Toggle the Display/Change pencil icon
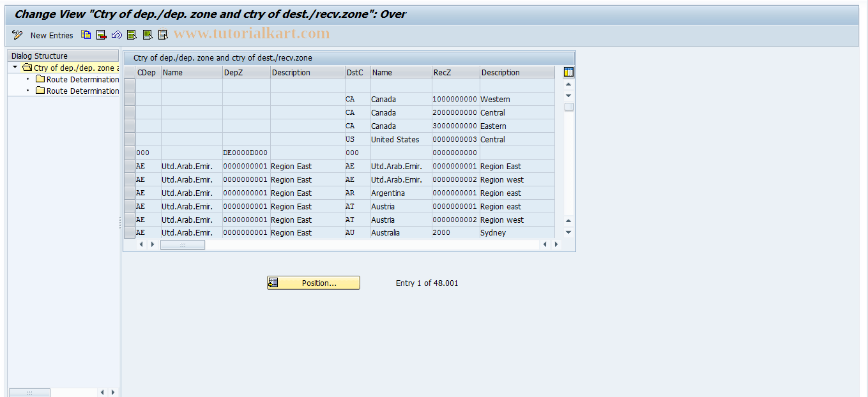 pyautogui.click(x=17, y=35)
